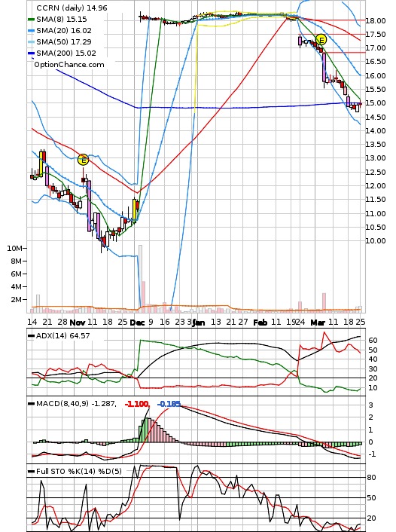396x532 pixels.
Task: Click the March earnings E marker
Action: [x=321, y=40]
